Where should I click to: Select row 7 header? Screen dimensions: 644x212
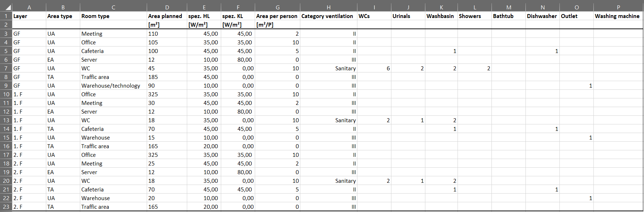coord(6,69)
